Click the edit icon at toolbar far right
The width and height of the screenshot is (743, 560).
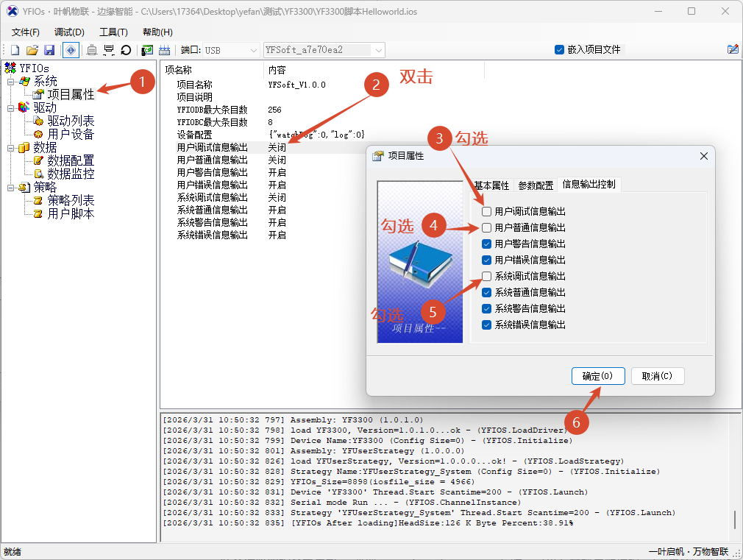point(733,49)
